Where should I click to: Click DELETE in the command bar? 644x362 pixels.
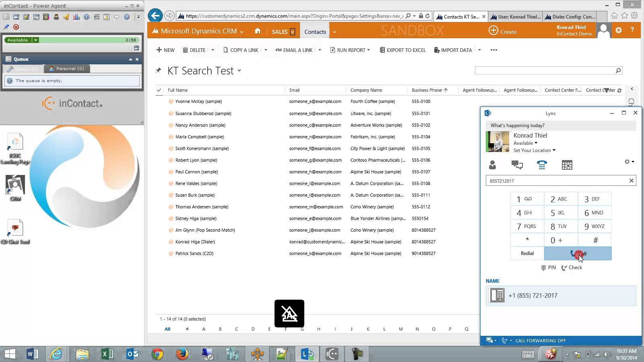click(x=194, y=50)
